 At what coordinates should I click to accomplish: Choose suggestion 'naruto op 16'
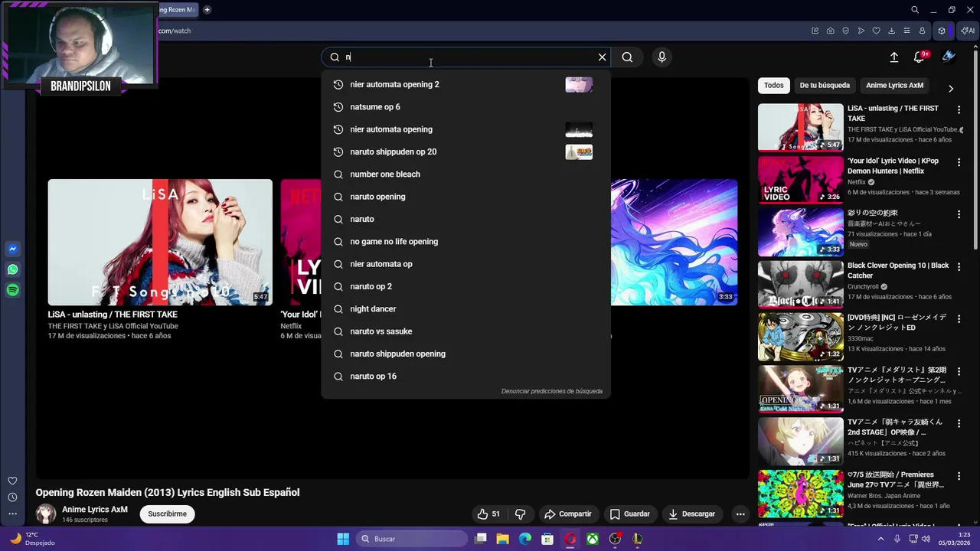465,377
